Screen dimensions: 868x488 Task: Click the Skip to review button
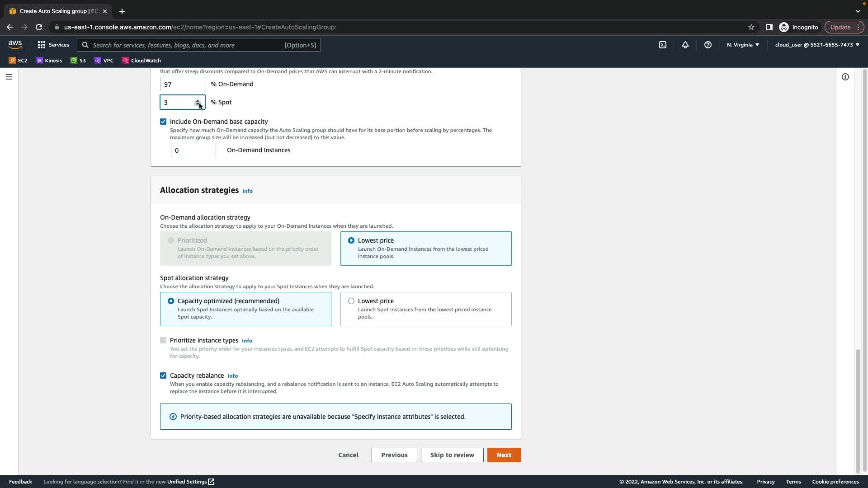pos(452,455)
